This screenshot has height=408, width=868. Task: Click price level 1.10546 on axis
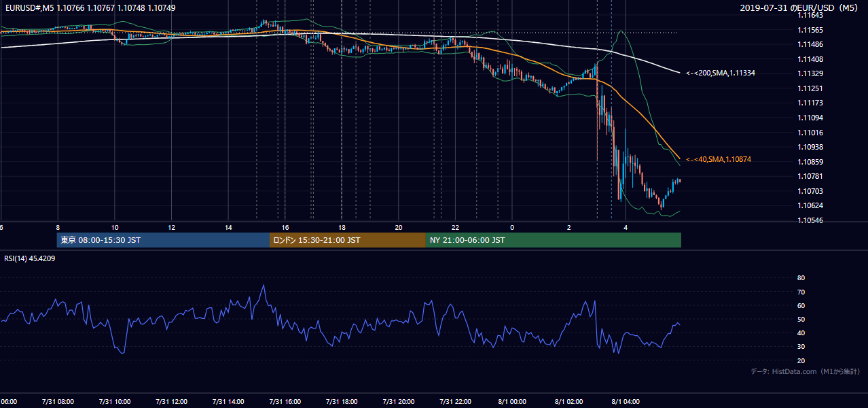tap(810, 220)
